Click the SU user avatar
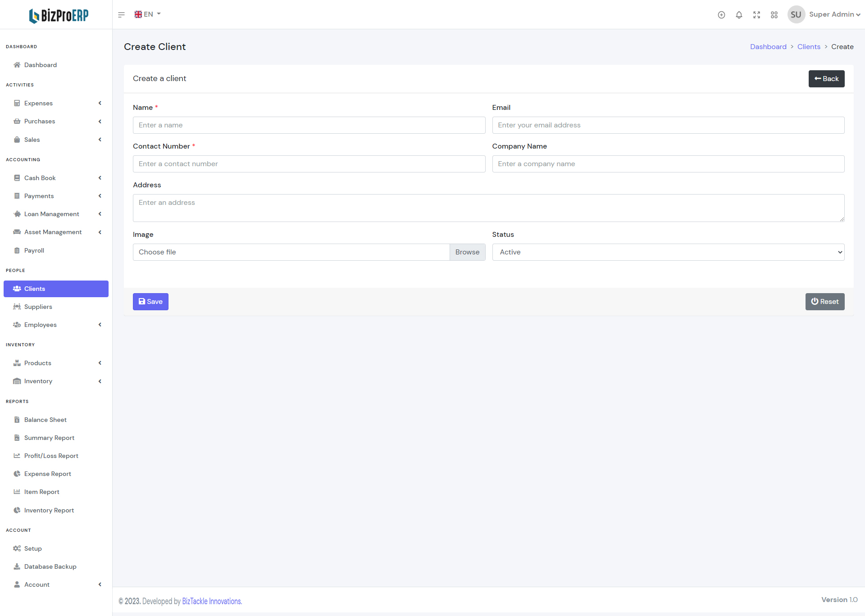This screenshot has height=616, width=865. (796, 14)
